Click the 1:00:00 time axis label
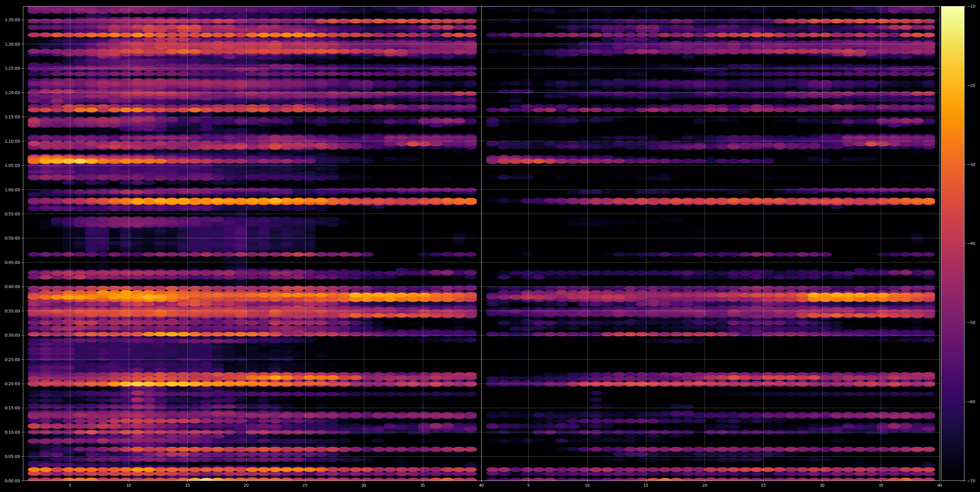Image resolution: width=980 pixels, height=492 pixels. click(x=12, y=190)
